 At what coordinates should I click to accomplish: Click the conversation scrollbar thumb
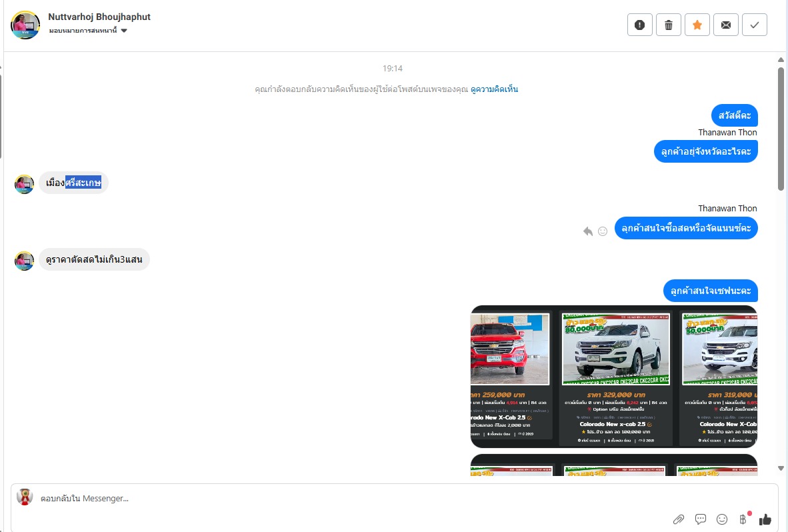click(781, 129)
